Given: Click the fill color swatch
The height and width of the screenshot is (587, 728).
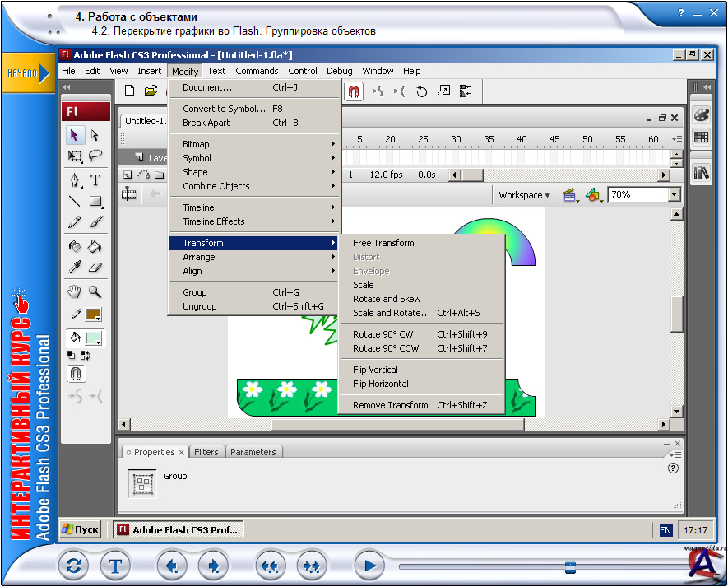Looking at the screenshot, I should [93, 338].
